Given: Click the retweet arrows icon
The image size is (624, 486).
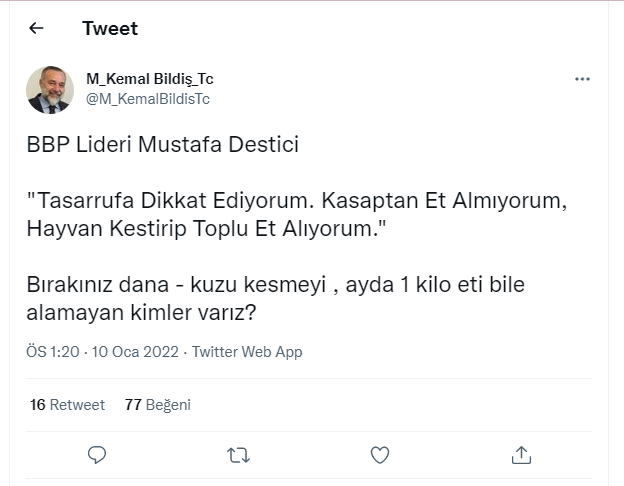Looking at the screenshot, I should pyautogui.click(x=238, y=455).
